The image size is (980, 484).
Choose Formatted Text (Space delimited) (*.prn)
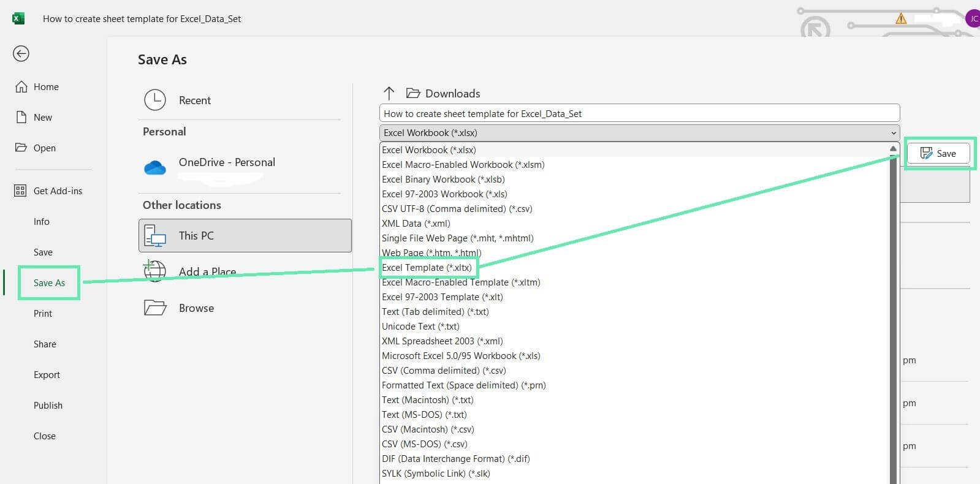(x=464, y=385)
